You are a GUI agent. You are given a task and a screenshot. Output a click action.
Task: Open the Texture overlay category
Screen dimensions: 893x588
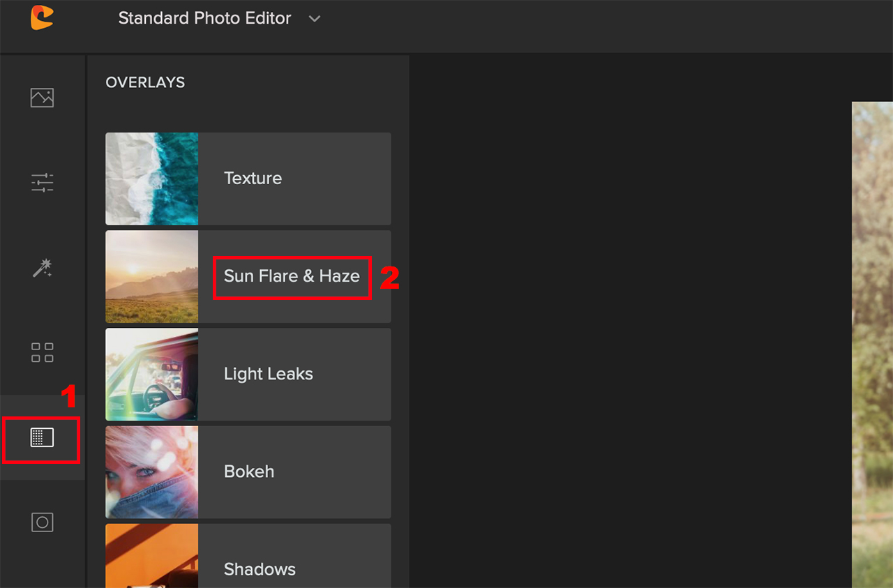point(248,179)
